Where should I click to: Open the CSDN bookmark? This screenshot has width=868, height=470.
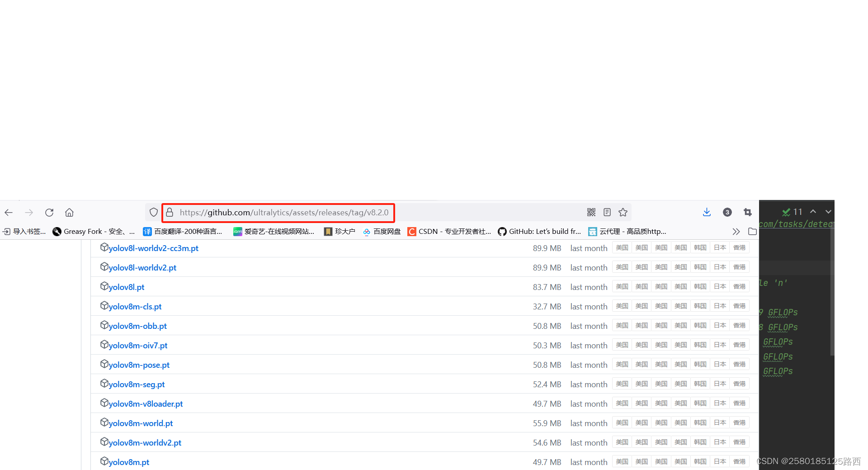449,232
